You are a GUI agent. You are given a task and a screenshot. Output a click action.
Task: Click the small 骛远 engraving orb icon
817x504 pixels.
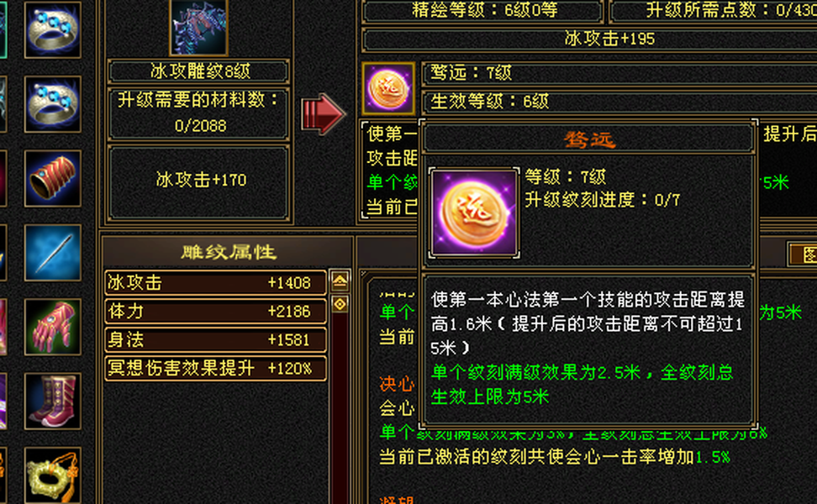(388, 88)
